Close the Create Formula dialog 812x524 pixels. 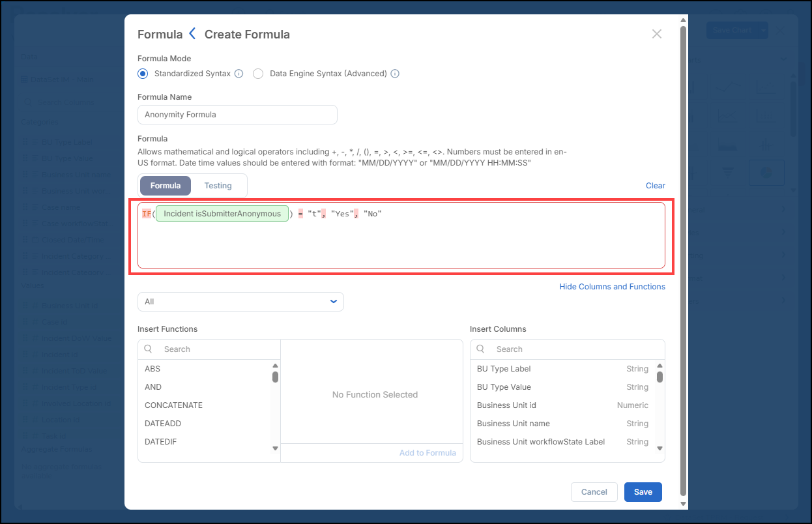(657, 34)
